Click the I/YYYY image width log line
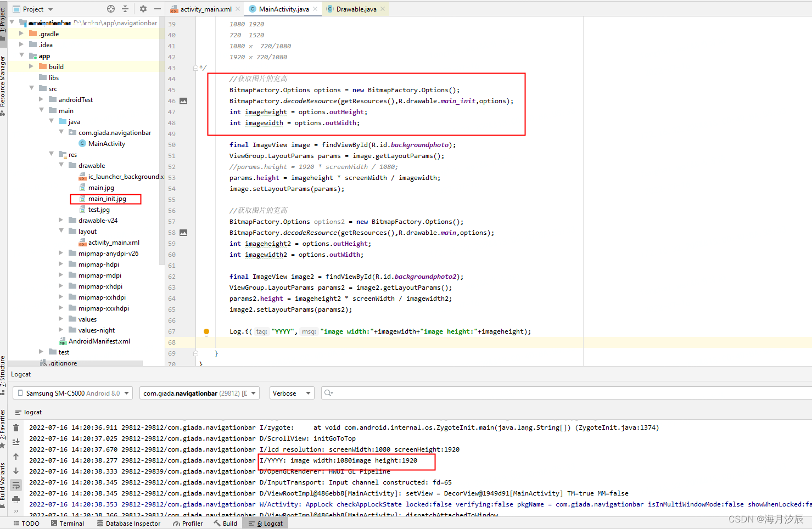812x529 pixels. 339,460
